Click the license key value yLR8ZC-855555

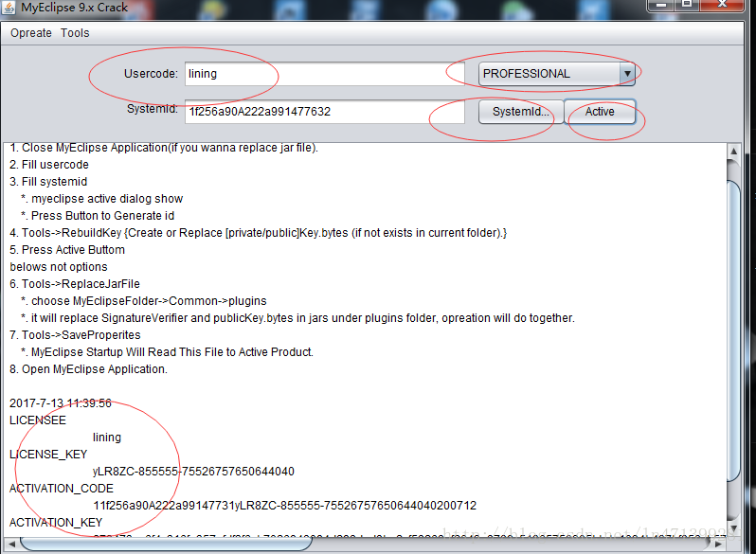click(x=193, y=471)
